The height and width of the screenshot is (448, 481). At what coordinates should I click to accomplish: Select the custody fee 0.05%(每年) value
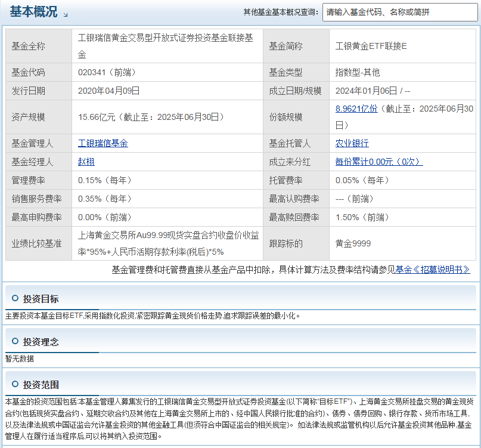[362, 180]
